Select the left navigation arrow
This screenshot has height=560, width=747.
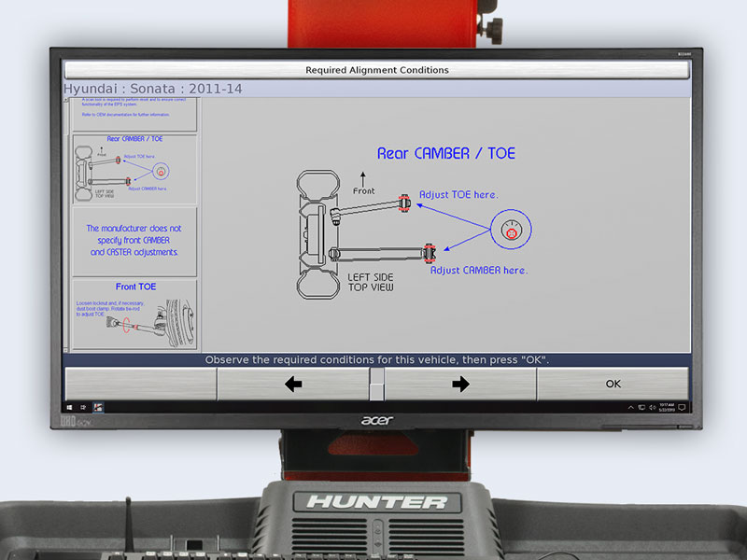(x=292, y=383)
